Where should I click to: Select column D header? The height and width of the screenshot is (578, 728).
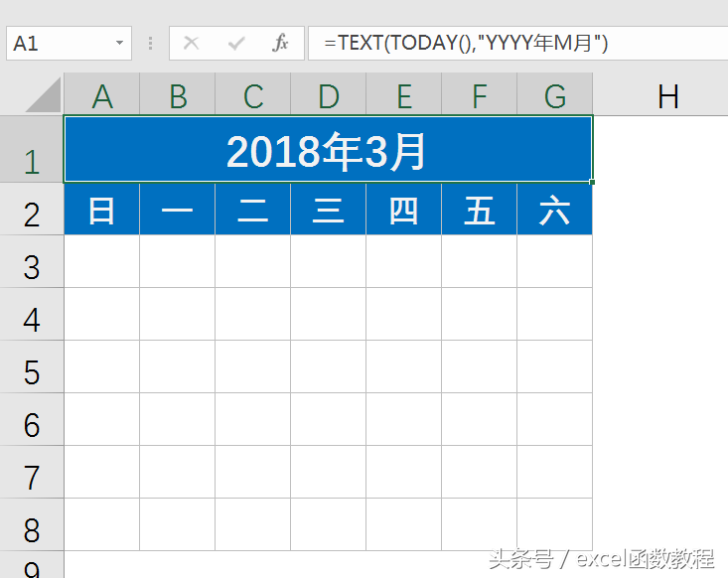pyautogui.click(x=329, y=93)
